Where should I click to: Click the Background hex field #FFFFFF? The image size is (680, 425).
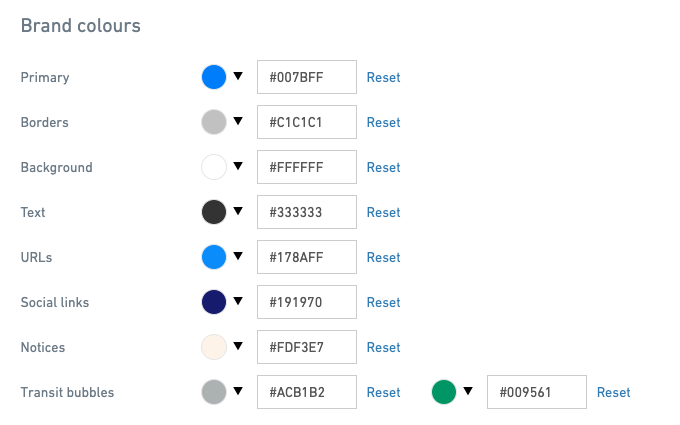[307, 167]
